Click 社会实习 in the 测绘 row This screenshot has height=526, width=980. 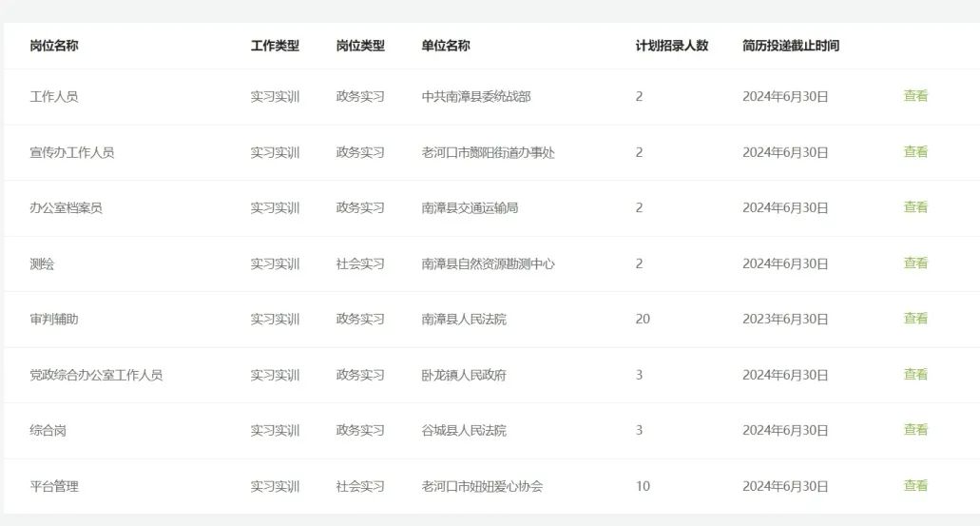coord(360,263)
